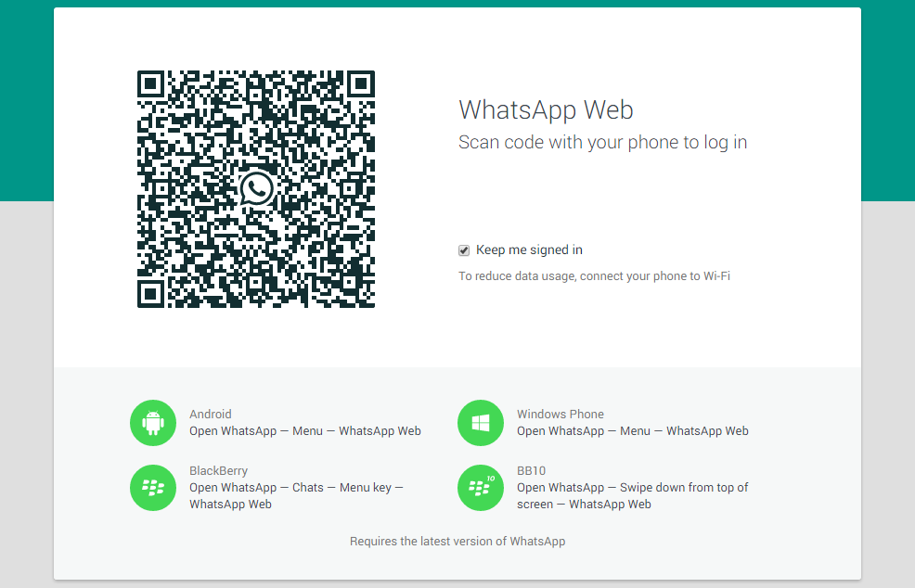Click the BB10 logo icon
This screenshot has width=915, height=588.
[480, 488]
